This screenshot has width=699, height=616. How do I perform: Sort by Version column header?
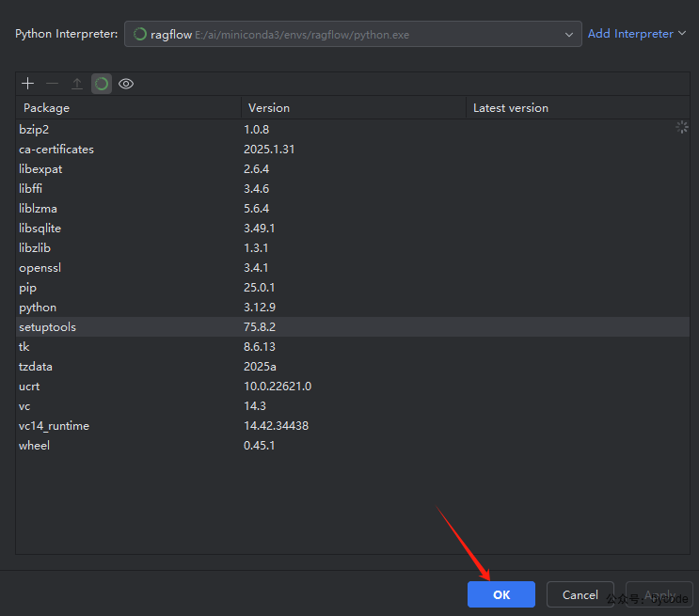tap(354, 108)
